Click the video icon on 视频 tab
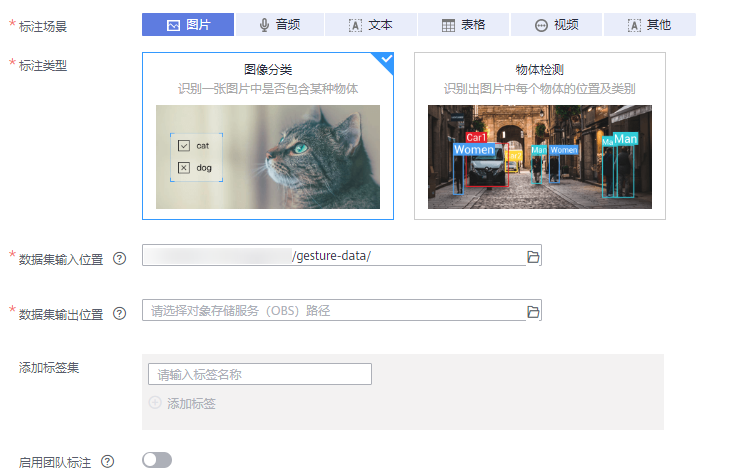 (541, 26)
